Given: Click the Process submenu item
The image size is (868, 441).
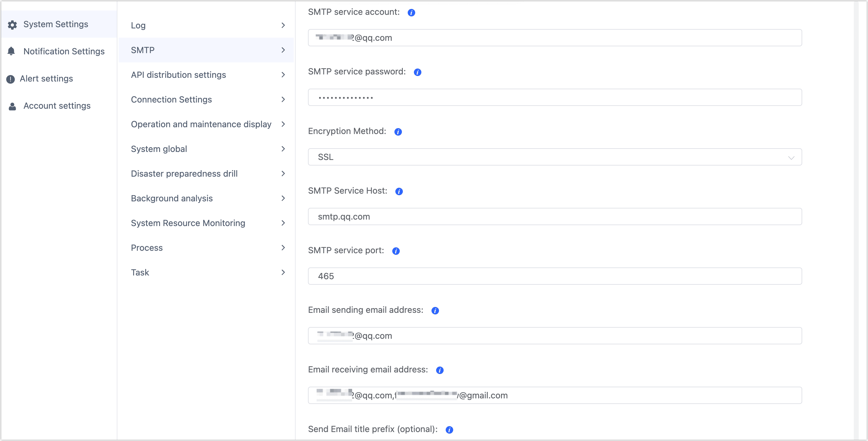Looking at the screenshot, I should click(x=146, y=247).
